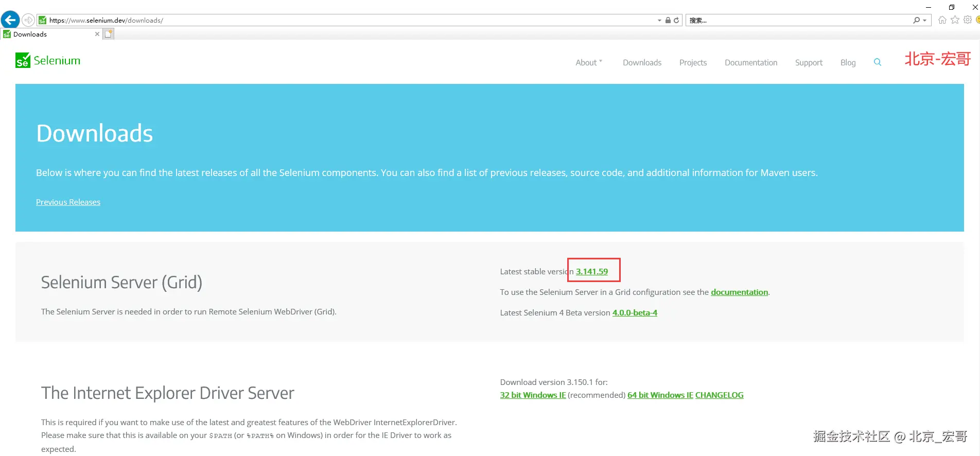The image size is (980, 456).
Task: Open the Projects navigation item
Action: coord(693,62)
